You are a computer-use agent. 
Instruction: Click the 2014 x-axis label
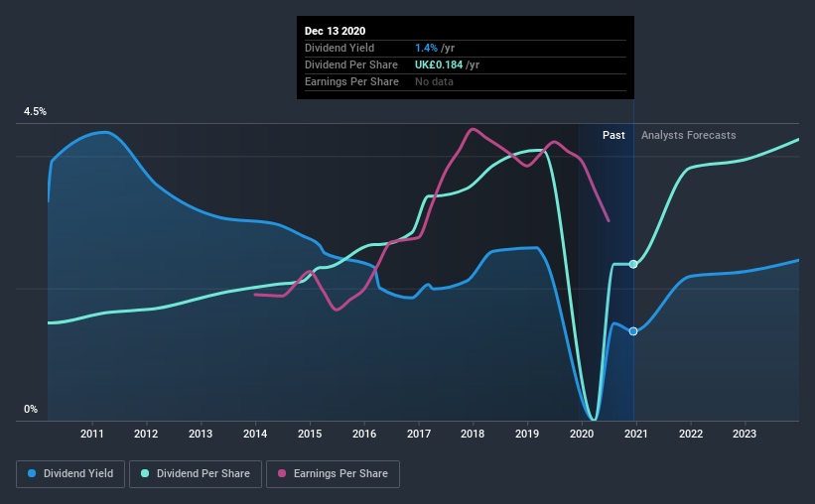click(255, 434)
